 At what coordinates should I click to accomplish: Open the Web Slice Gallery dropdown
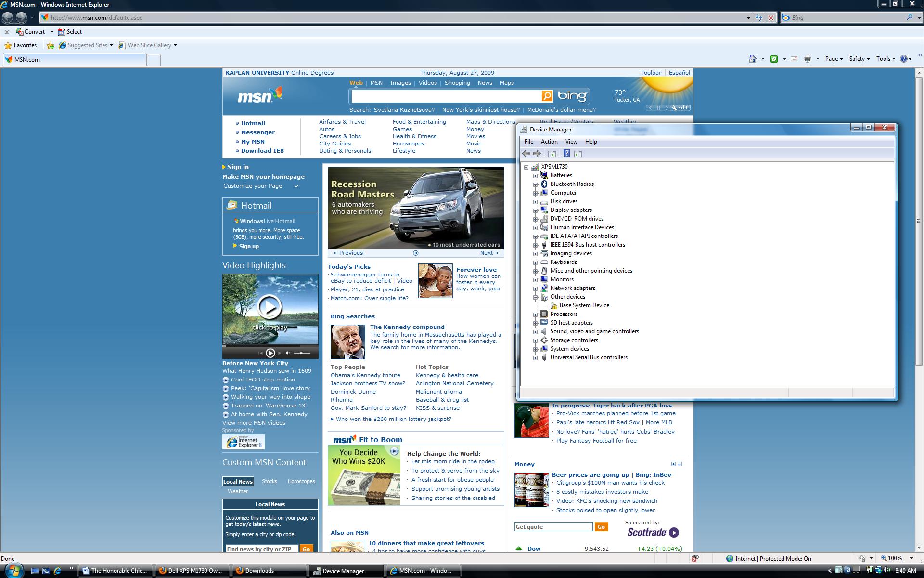(x=175, y=45)
